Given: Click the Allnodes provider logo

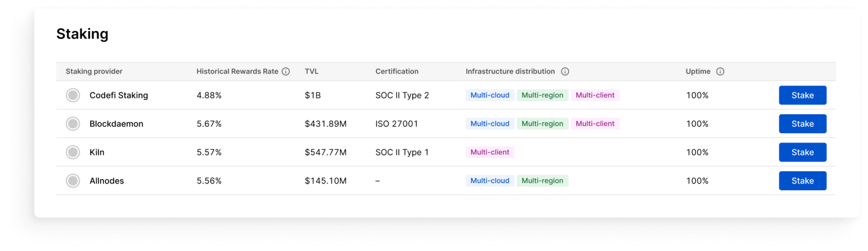Looking at the screenshot, I should pos(73,181).
